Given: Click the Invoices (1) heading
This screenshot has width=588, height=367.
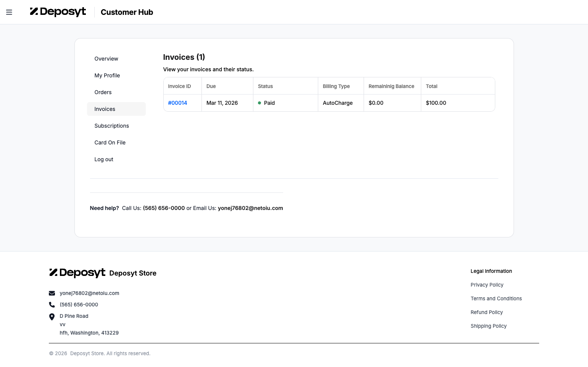Looking at the screenshot, I should (184, 57).
